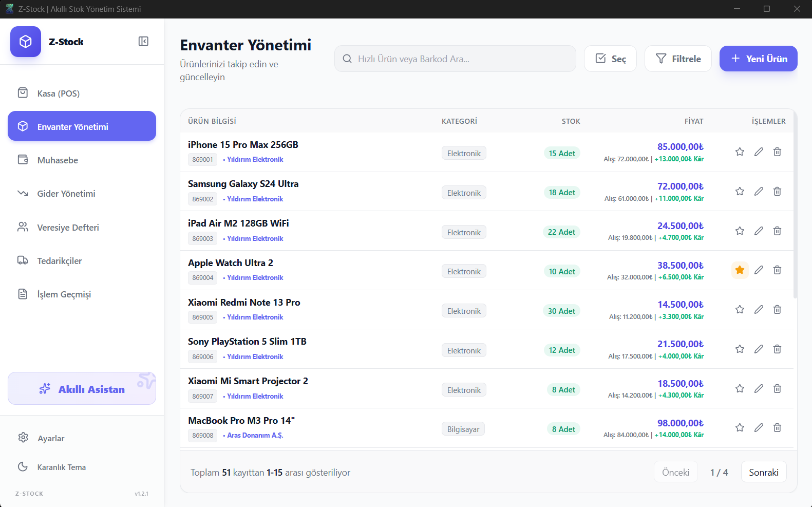Delete MacBook Pro M3 Pro product
The height and width of the screenshot is (507, 812).
778,428
